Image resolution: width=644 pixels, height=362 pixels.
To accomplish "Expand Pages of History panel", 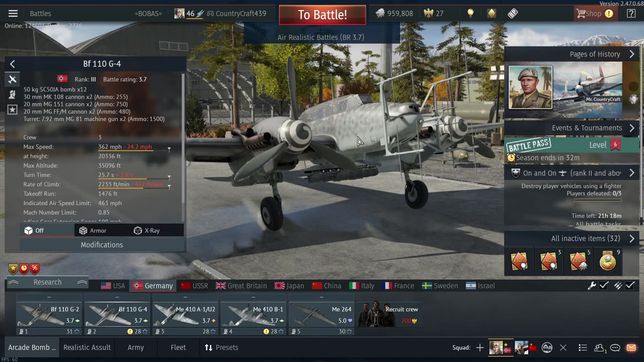I will pyautogui.click(x=572, y=54).
